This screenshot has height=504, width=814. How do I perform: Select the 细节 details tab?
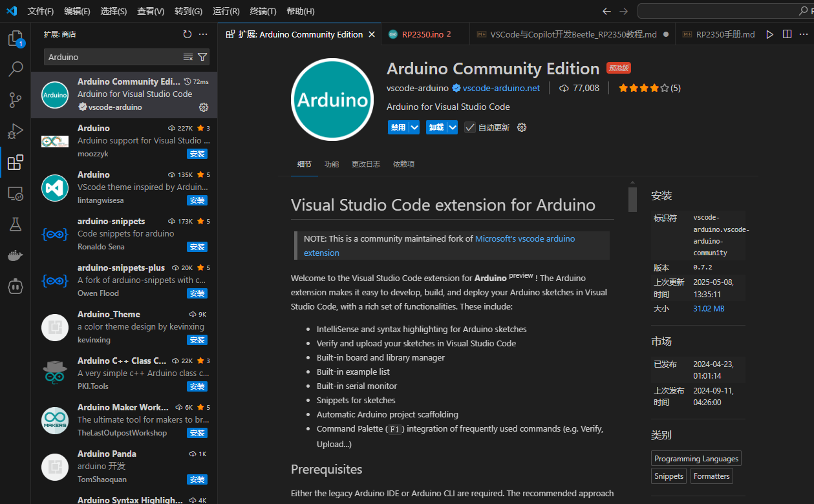coord(305,164)
